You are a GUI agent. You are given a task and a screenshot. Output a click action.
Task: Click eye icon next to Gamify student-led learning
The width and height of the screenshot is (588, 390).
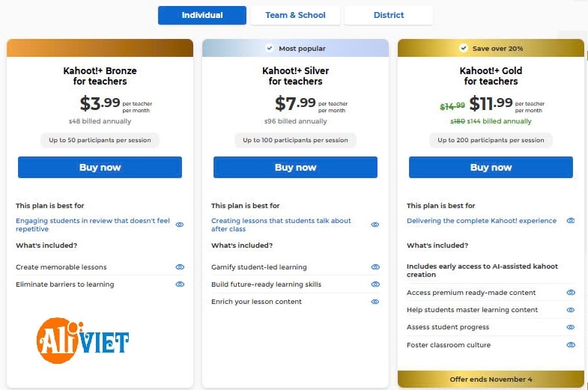(375, 267)
